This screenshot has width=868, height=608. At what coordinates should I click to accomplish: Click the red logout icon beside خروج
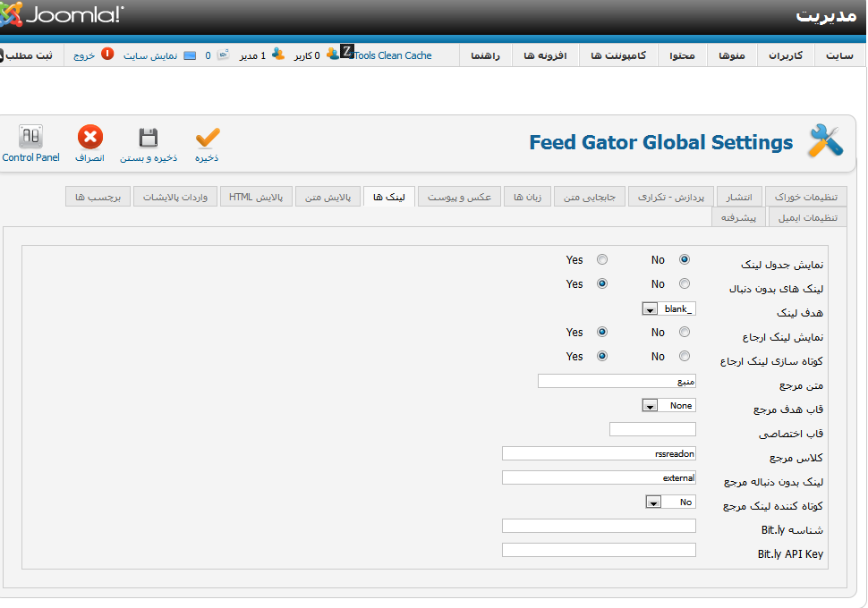tap(107, 55)
